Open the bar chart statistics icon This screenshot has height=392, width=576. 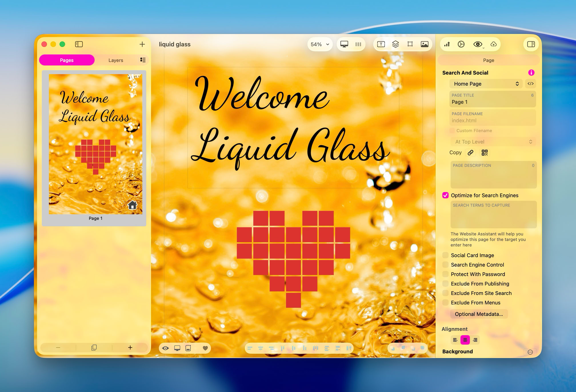click(x=447, y=44)
